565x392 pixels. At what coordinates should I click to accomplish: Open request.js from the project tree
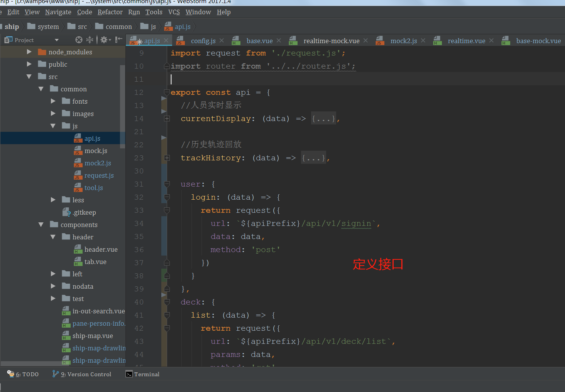tap(99, 175)
